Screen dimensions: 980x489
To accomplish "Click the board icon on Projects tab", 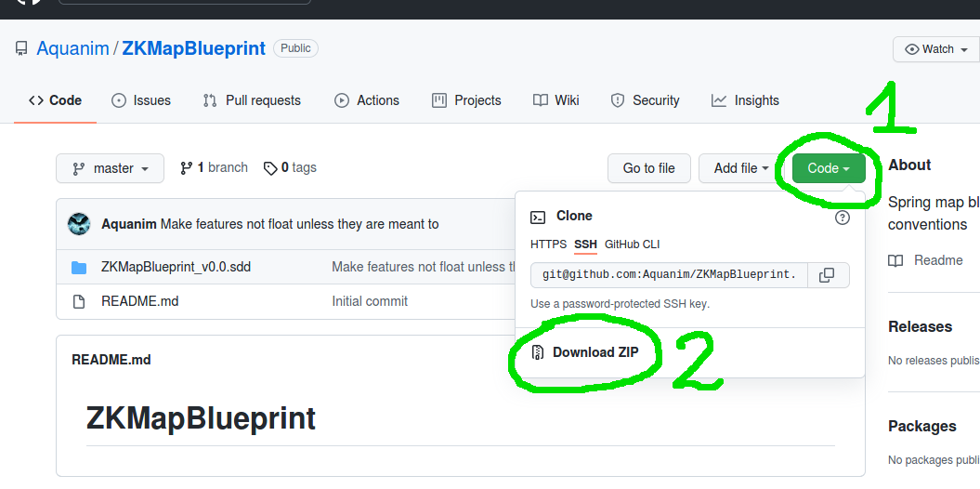I will click(439, 100).
